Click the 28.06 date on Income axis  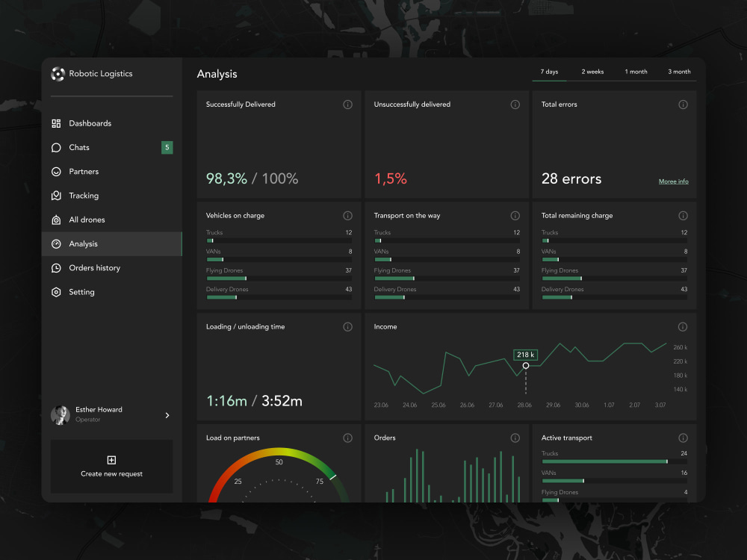524,405
